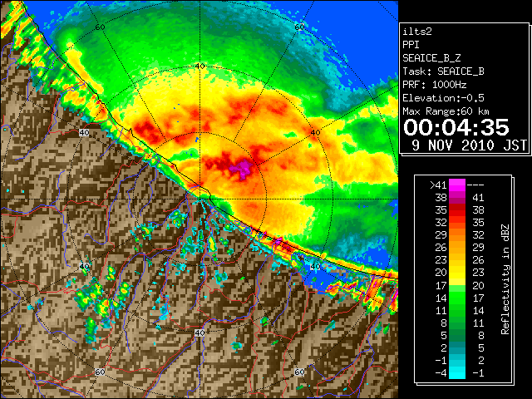
Task: Click the 'Max Range:60 km' line
Action: click(446, 111)
